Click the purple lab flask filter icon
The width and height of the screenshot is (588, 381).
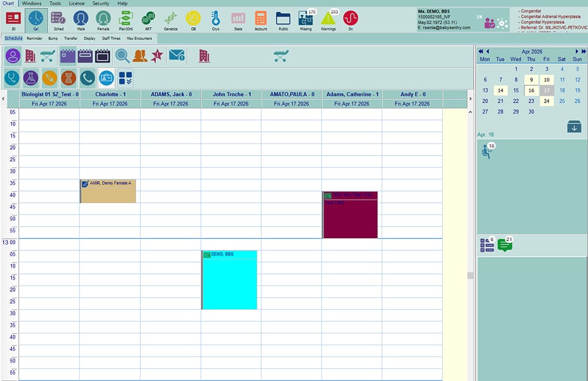tap(31, 78)
